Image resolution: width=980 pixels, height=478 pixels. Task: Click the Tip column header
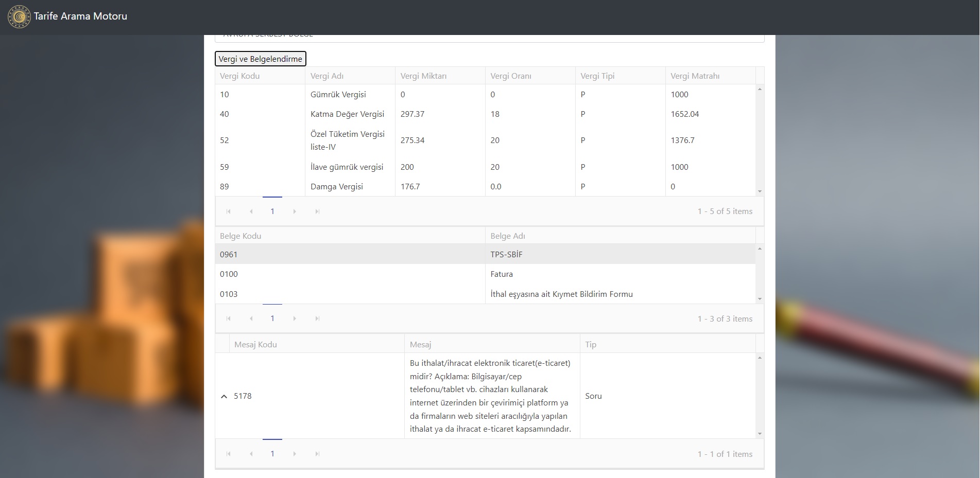tap(668, 345)
